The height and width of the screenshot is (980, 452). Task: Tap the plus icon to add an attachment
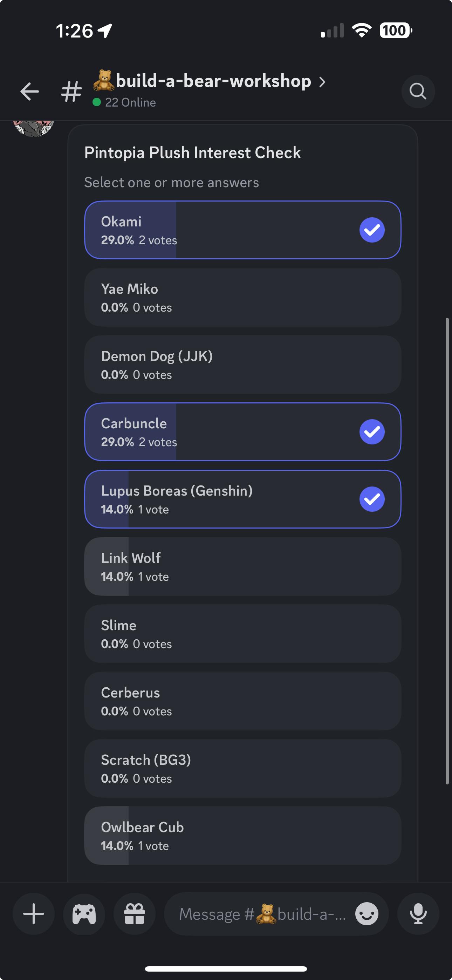click(33, 914)
